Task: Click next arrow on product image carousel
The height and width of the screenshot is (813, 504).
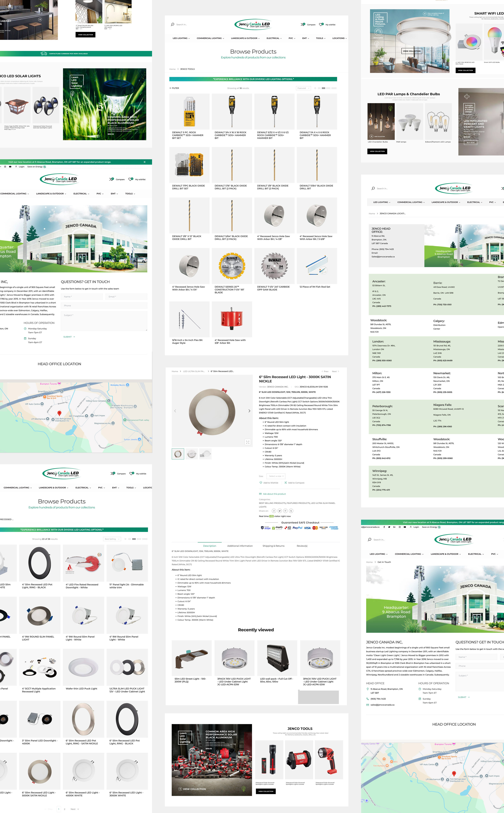Action: click(x=249, y=411)
